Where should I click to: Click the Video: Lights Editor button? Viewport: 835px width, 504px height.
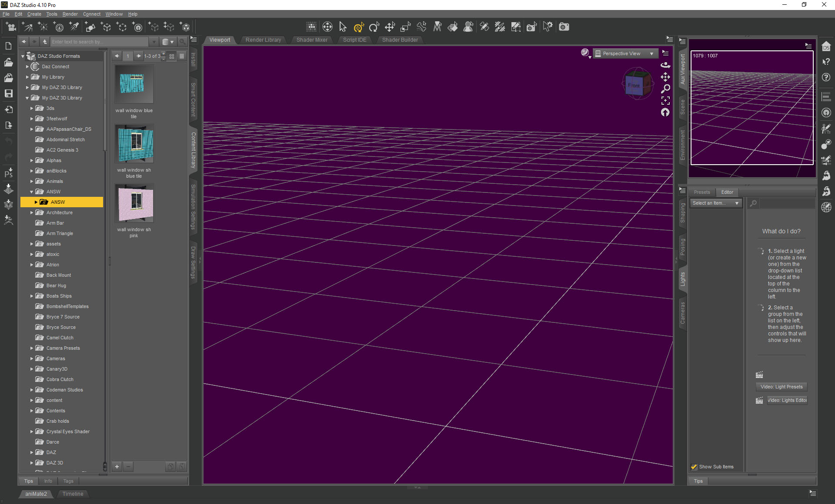[786, 400]
